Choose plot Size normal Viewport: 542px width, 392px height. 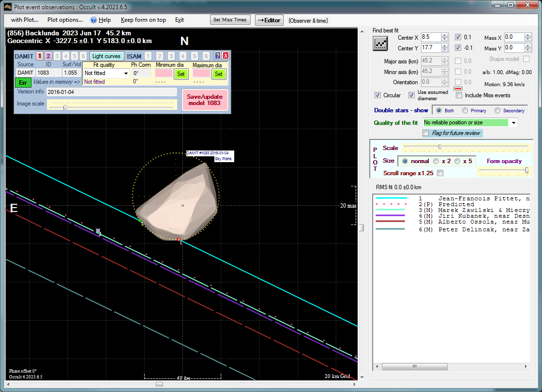405,162
